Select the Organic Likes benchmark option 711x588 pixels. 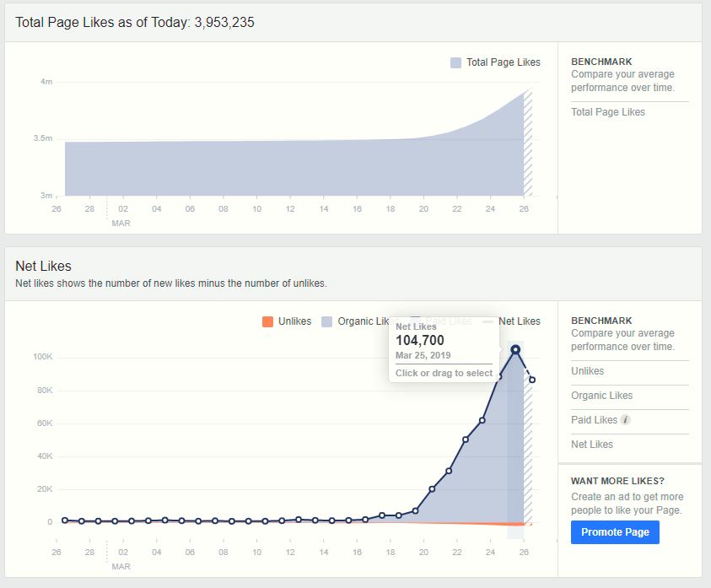tap(601, 396)
